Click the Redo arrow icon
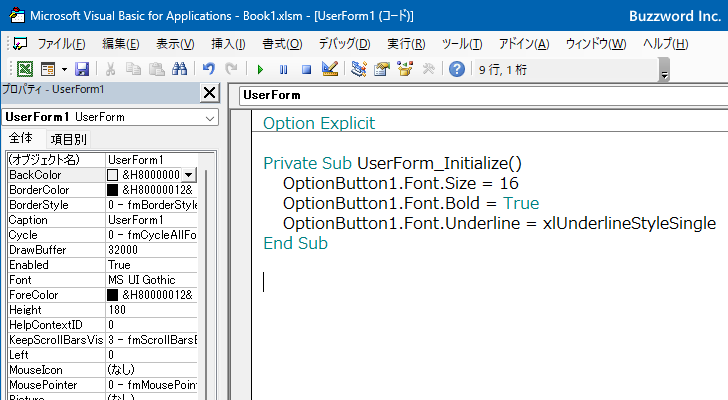 click(231, 69)
